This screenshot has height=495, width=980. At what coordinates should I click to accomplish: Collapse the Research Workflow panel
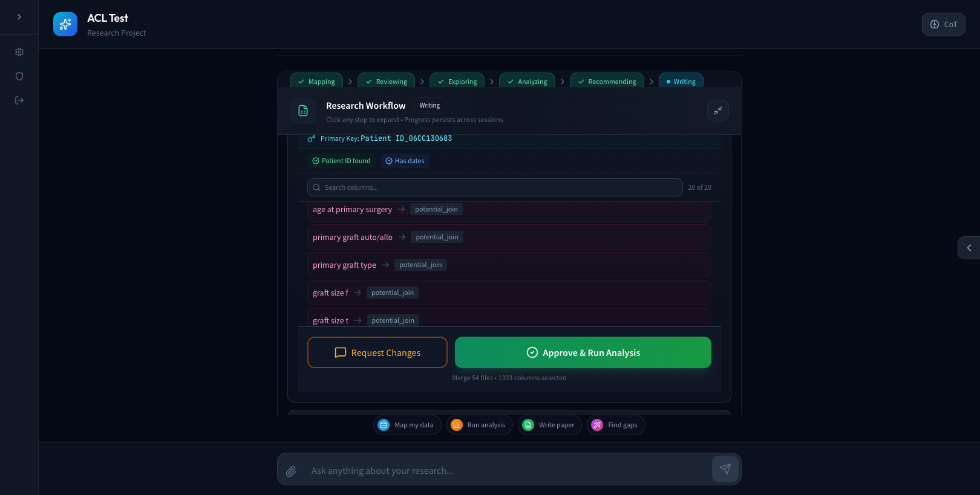tap(718, 111)
